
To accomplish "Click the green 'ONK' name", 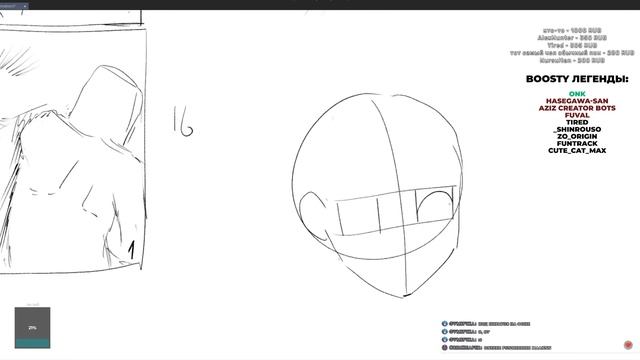I will pyautogui.click(x=577, y=94).
